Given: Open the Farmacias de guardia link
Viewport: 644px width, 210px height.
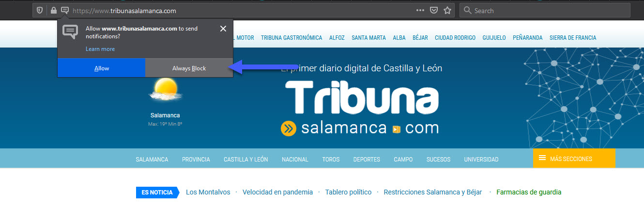Looking at the screenshot, I should point(529,192).
